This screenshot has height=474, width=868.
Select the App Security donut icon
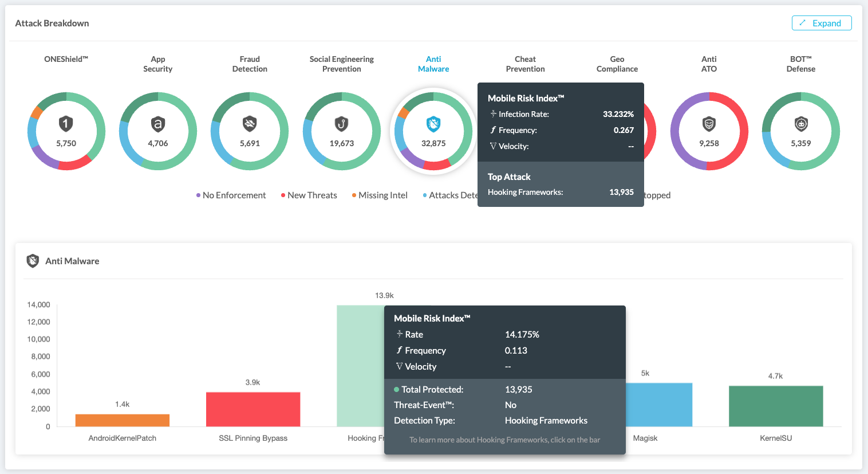[x=158, y=123]
